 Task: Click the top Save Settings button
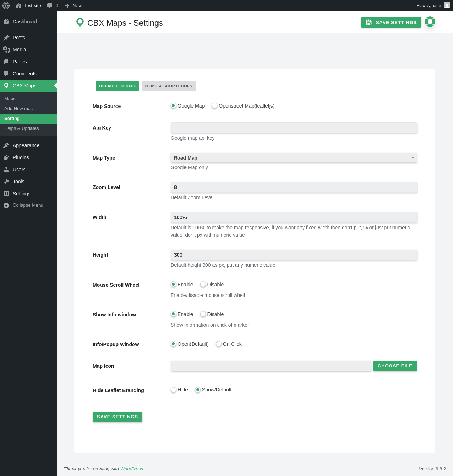click(391, 22)
